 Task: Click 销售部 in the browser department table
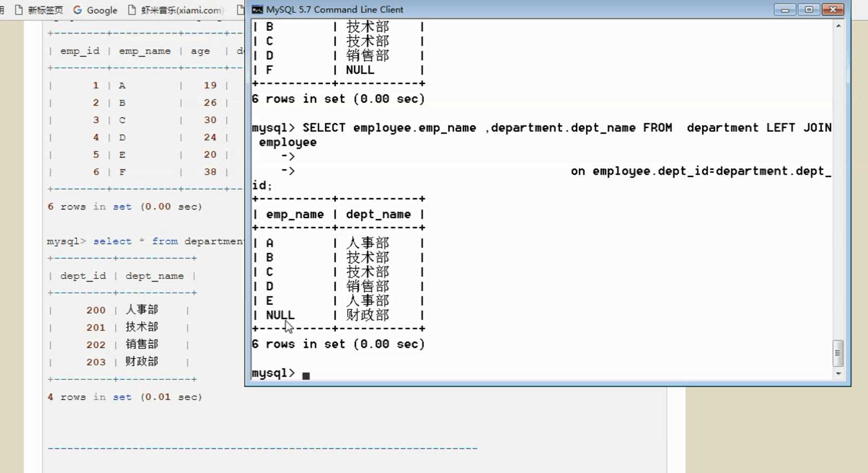pyautogui.click(x=142, y=344)
